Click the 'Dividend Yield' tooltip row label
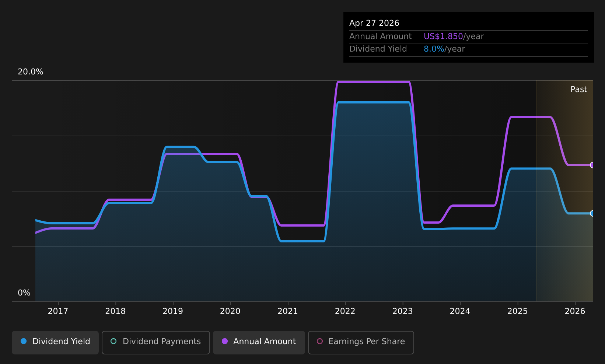 378,49
